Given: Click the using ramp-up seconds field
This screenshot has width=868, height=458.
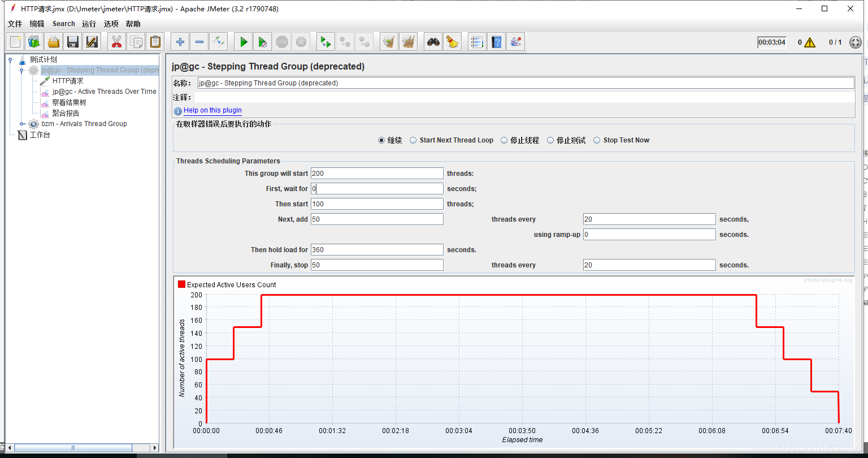Looking at the screenshot, I should click(x=649, y=235).
